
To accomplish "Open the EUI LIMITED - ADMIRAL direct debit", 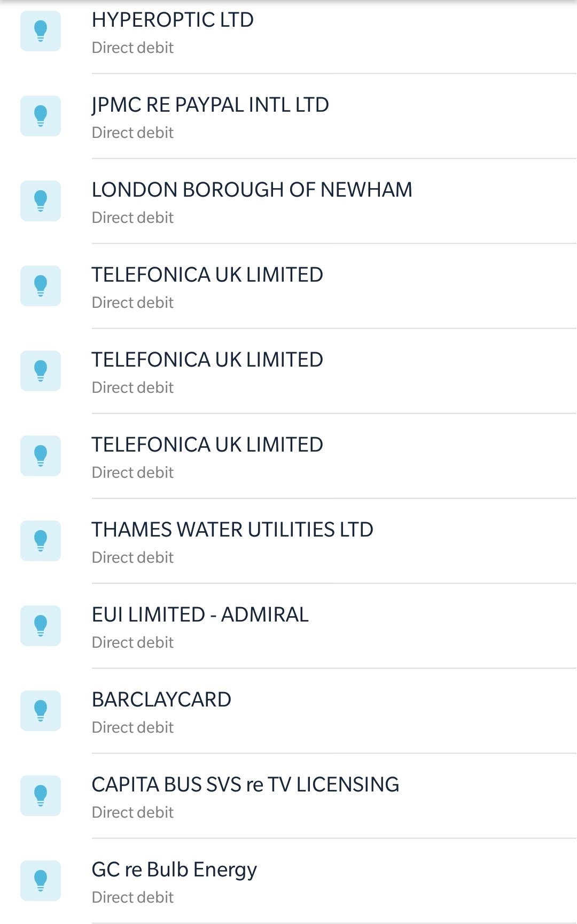I will tap(200, 615).
